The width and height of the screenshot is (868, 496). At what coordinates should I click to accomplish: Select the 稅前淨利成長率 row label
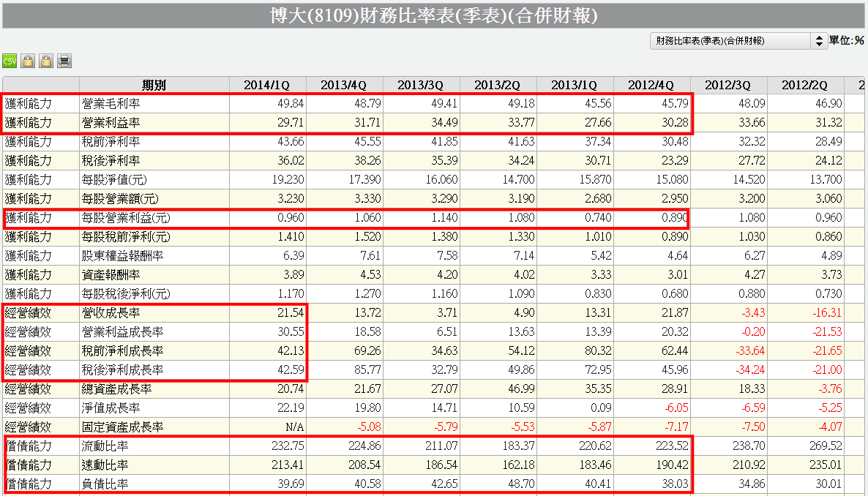click(x=122, y=351)
